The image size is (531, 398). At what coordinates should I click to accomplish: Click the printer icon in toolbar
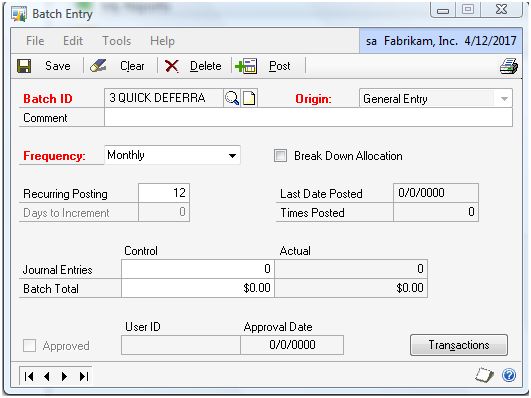click(x=509, y=66)
